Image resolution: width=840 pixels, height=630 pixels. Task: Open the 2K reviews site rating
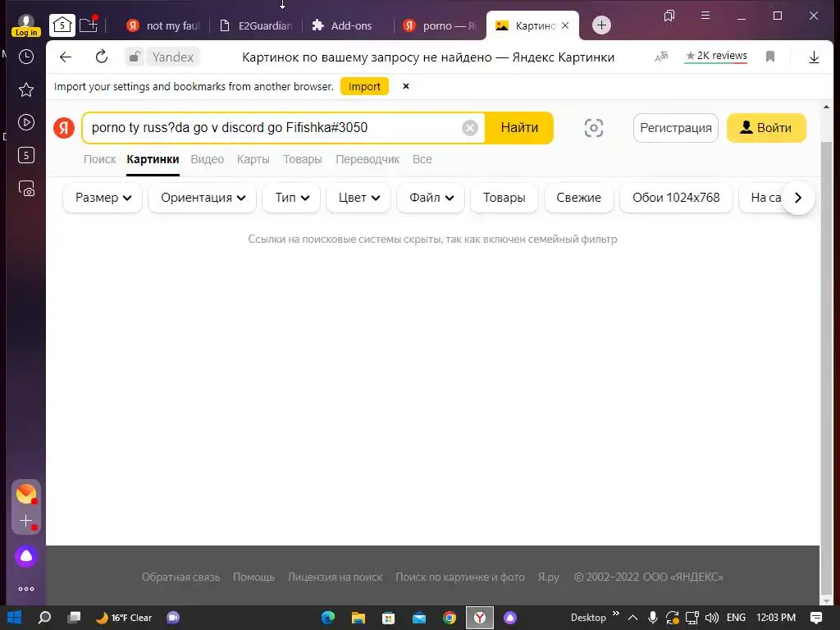click(715, 56)
